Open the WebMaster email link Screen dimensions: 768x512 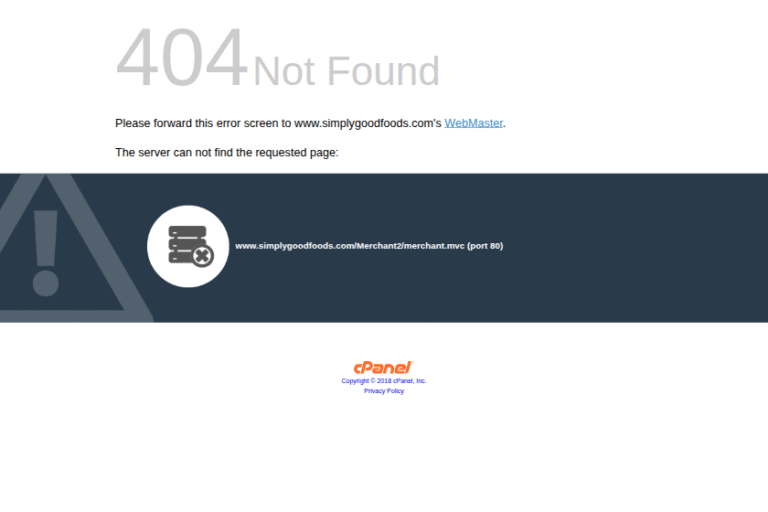473,123
